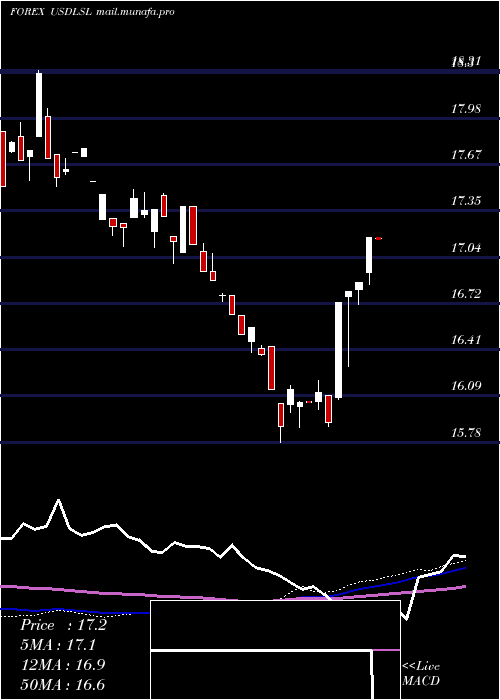Viewport: 500px width, 700px height.
Task: Click the long white candle rising from 16.09
Action: (339, 350)
